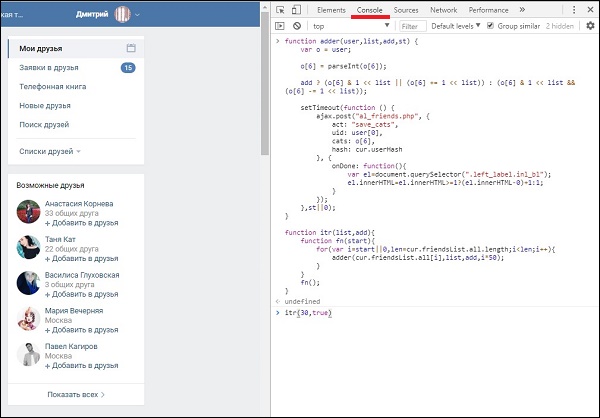Open Таня Кат's profile thumbnail
Screen dimensions: 600x418
coord(28,246)
